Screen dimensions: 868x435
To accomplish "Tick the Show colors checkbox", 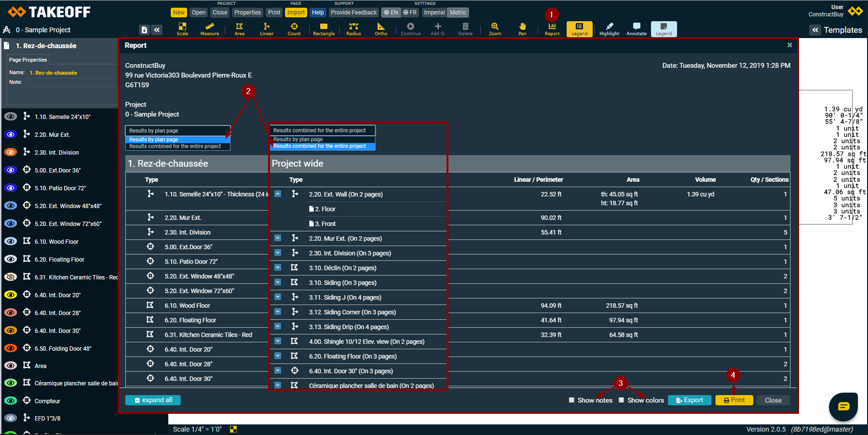I will (x=621, y=400).
